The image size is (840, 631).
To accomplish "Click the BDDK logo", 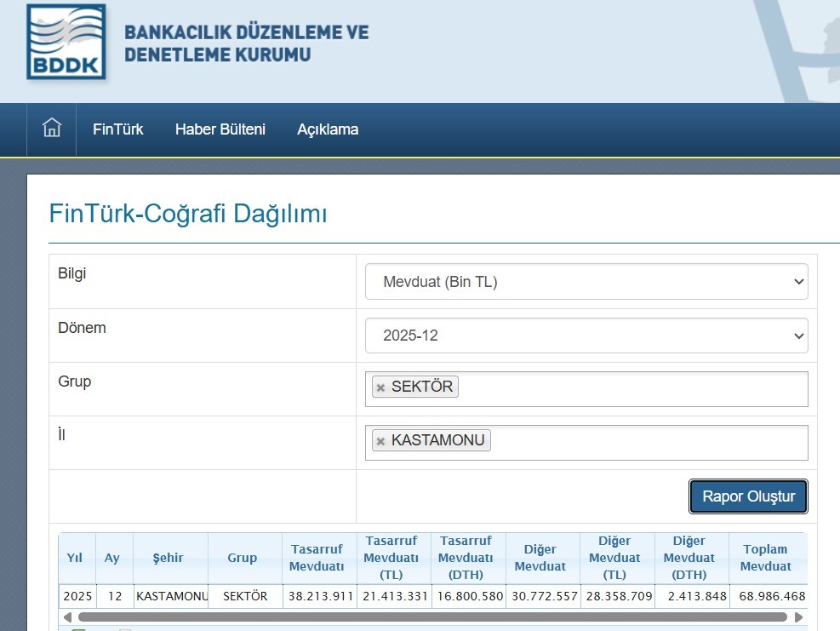I will (x=66, y=43).
